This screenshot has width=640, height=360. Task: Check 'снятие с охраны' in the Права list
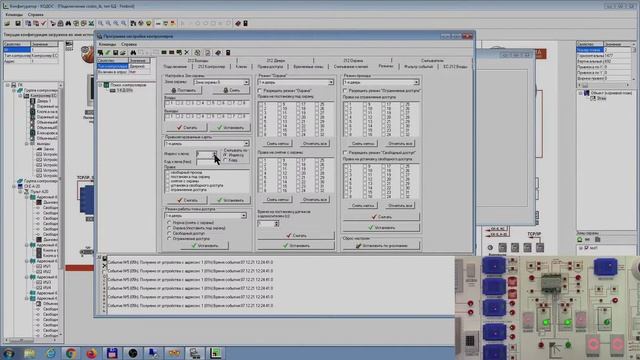click(x=167, y=181)
